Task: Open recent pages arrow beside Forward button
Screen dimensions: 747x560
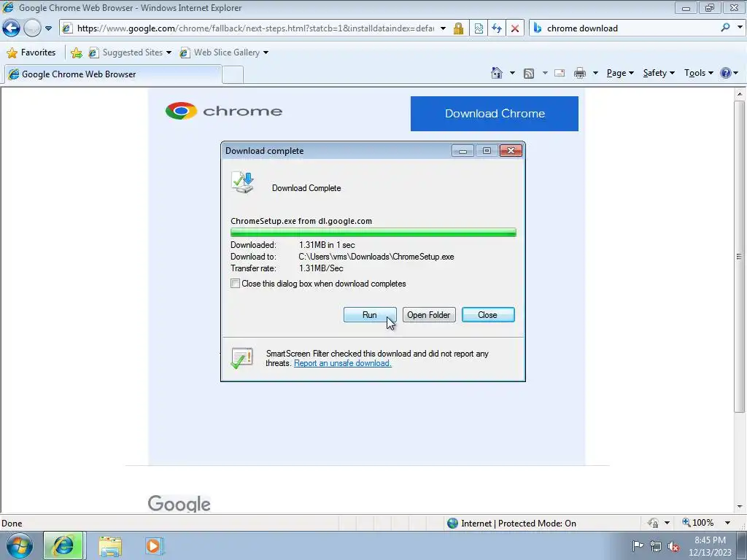Action: coord(48,28)
